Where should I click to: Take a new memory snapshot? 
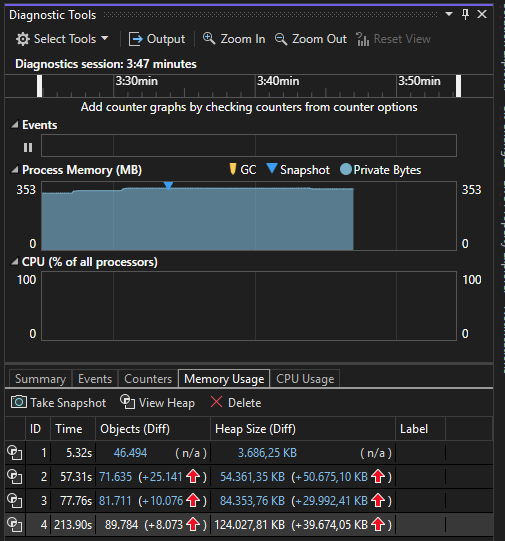(59, 403)
